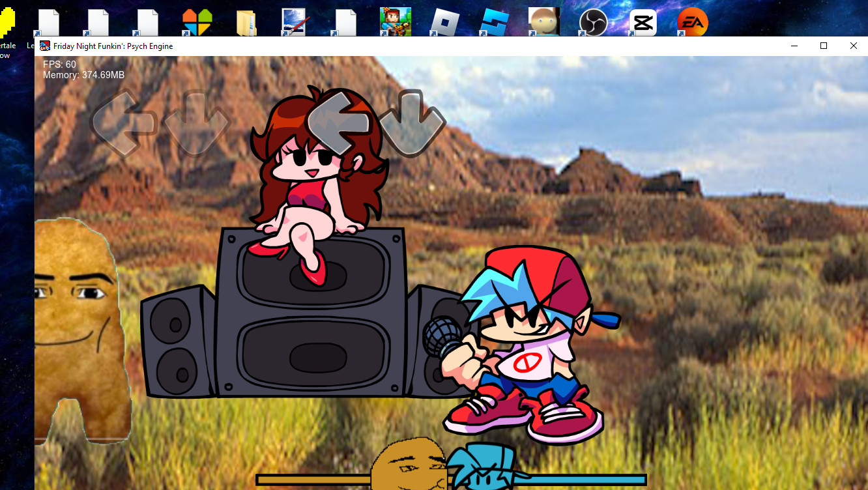Open the pixel-art block game shortcut

pos(396,22)
